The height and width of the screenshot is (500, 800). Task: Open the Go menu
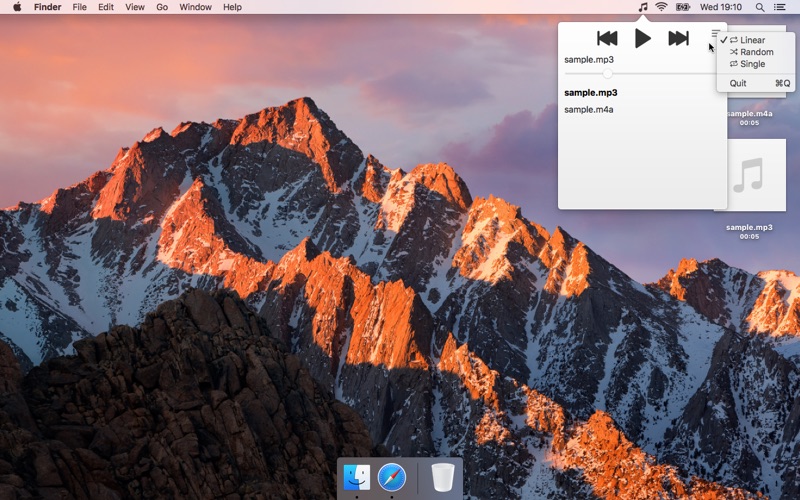click(162, 7)
